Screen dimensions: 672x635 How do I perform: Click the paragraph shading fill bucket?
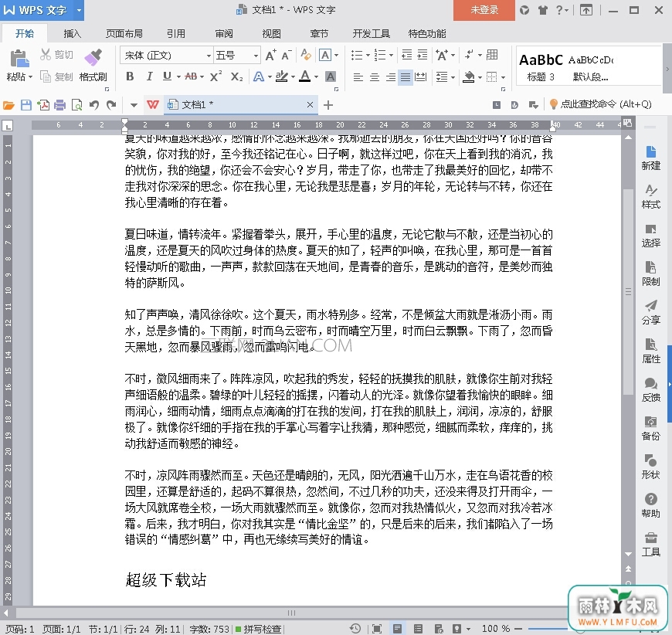pos(469,77)
